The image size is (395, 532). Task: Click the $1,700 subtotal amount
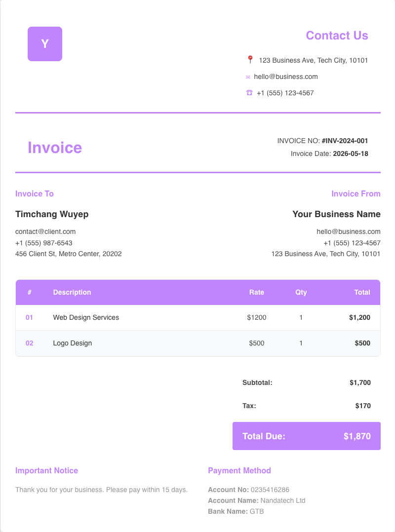[x=360, y=383]
